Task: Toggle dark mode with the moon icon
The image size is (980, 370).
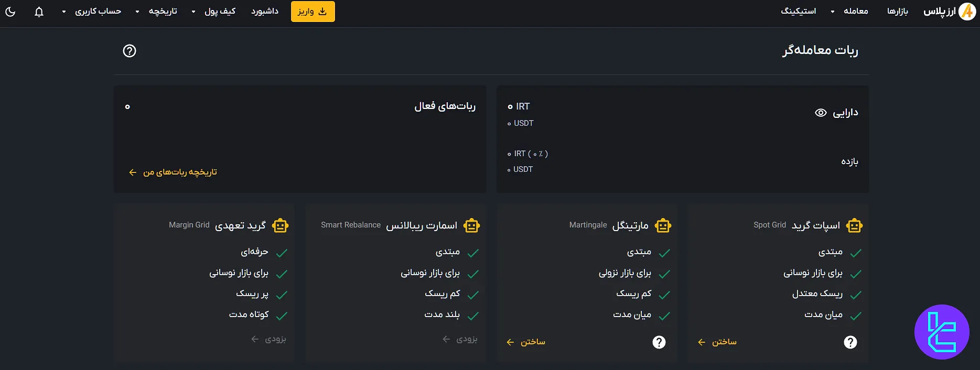Action: pos(9,11)
